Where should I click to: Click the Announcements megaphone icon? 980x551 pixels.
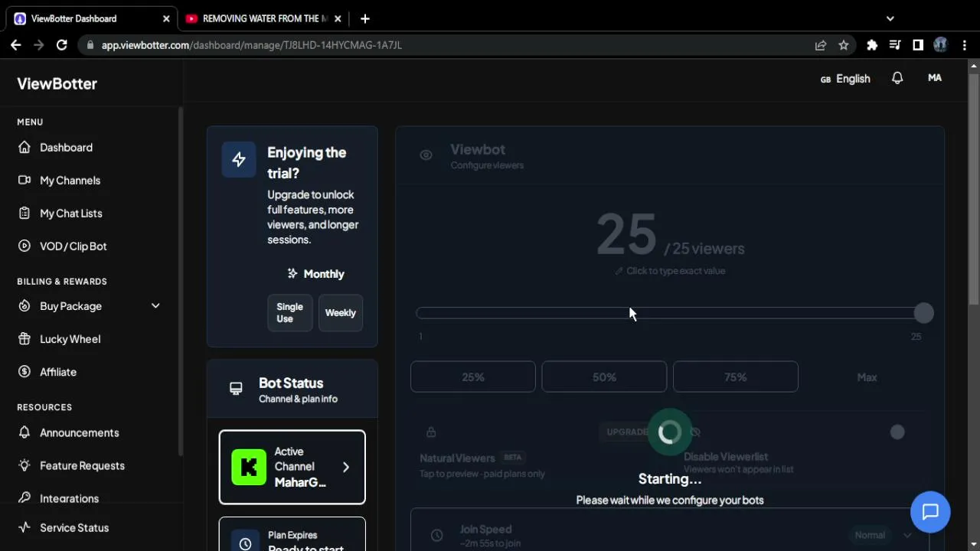pyautogui.click(x=24, y=432)
